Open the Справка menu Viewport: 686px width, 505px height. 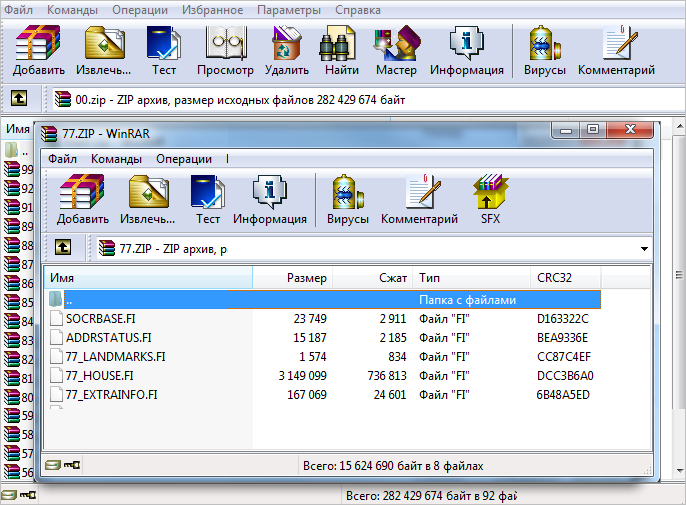[x=358, y=10]
